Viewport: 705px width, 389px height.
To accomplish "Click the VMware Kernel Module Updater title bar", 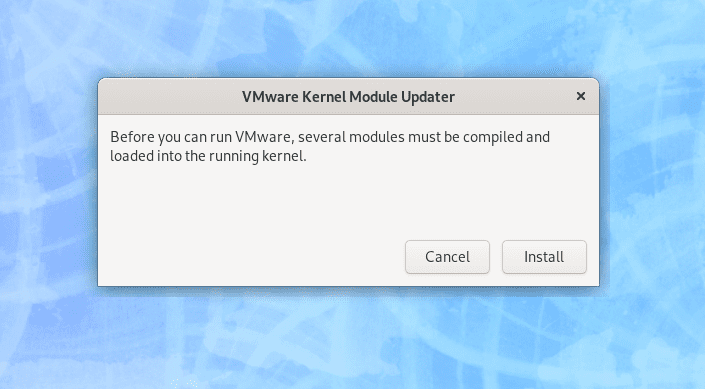I will (348, 96).
